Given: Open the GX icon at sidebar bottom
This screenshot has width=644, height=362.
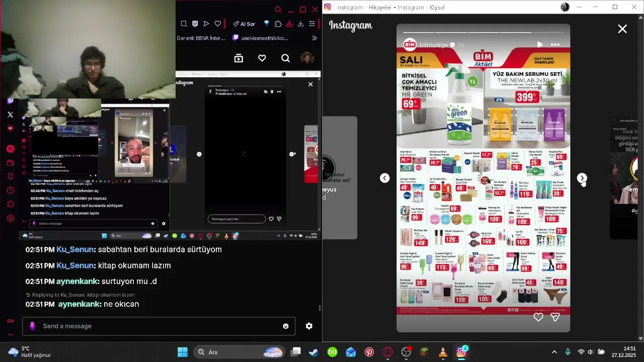Looking at the screenshot, I should (x=10, y=321).
